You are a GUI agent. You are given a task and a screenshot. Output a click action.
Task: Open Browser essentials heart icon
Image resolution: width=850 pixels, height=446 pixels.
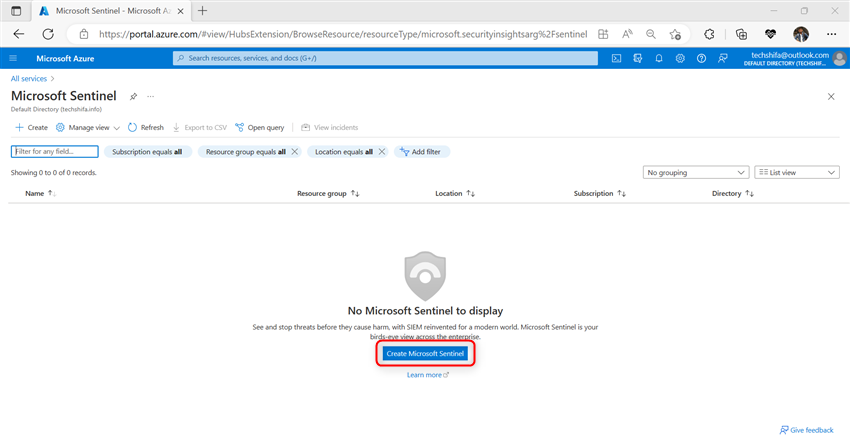coord(770,34)
